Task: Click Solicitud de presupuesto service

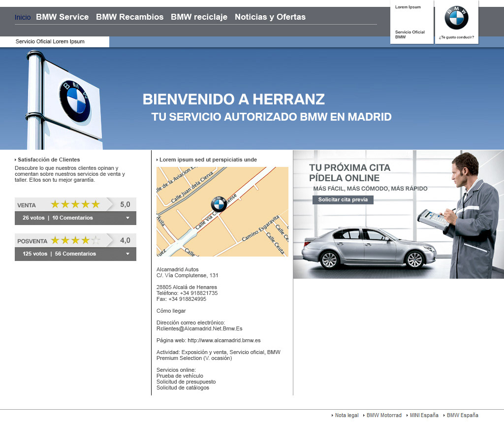Action: 186,382
